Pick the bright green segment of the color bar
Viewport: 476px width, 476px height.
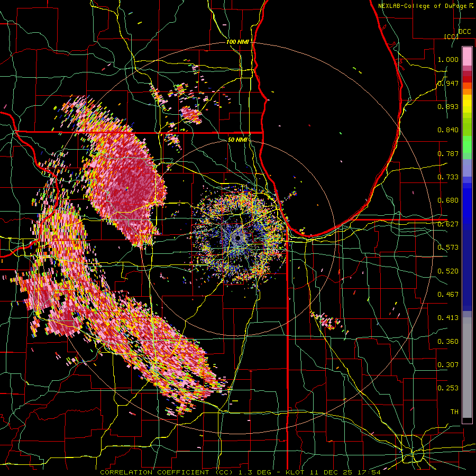pos(467,144)
